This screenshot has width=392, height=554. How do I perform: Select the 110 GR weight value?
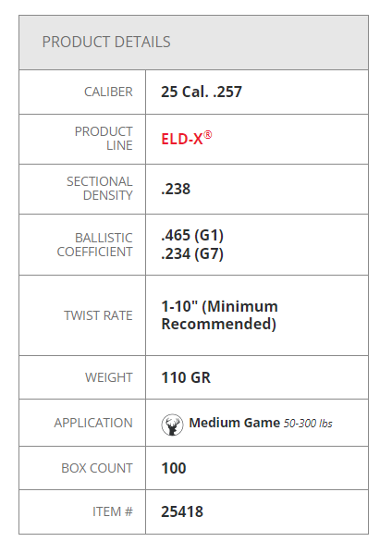pyautogui.click(x=186, y=377)
